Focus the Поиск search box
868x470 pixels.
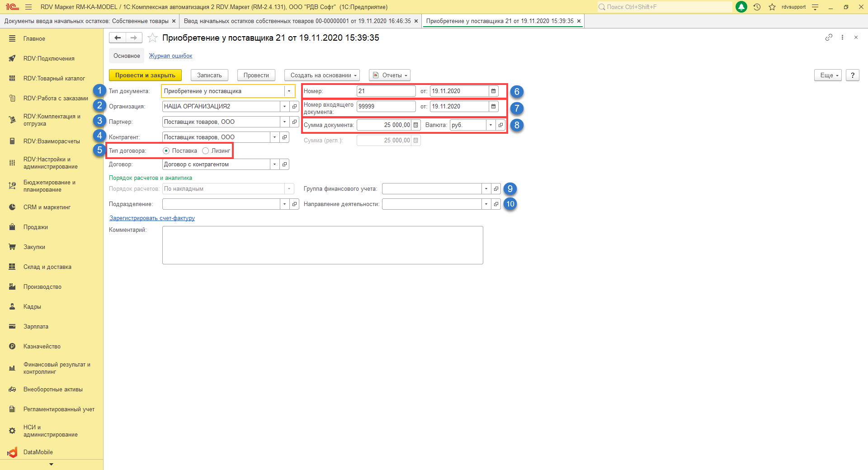664,7
